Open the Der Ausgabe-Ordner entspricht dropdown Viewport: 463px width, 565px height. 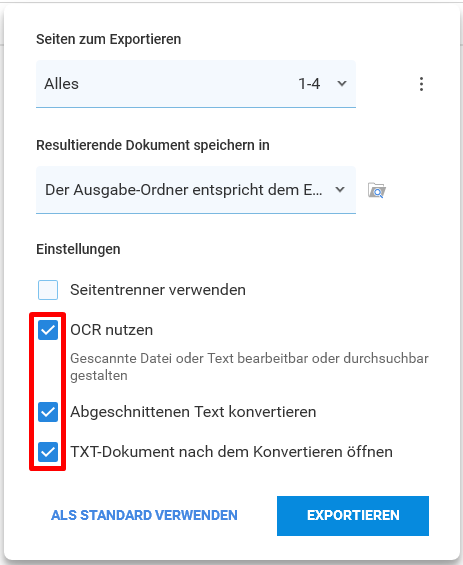[196, 190]
